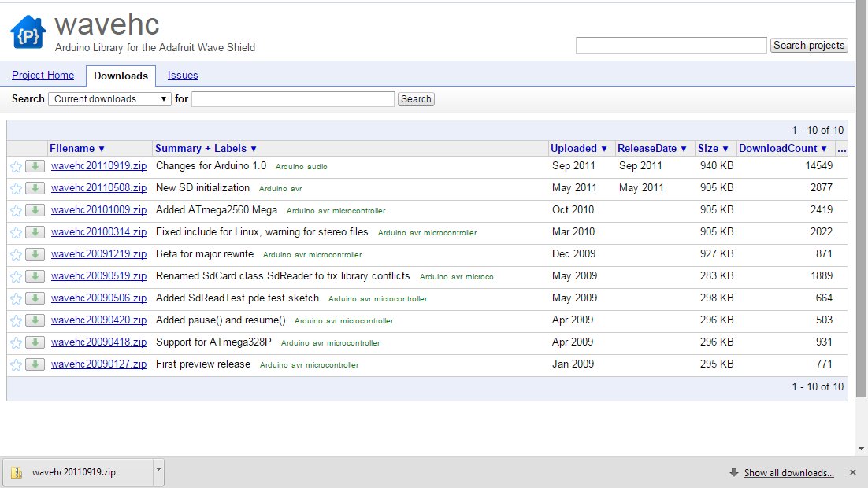868x488 pixels.
Task: Select the Downloads tab
Action: tap(121, 76)
